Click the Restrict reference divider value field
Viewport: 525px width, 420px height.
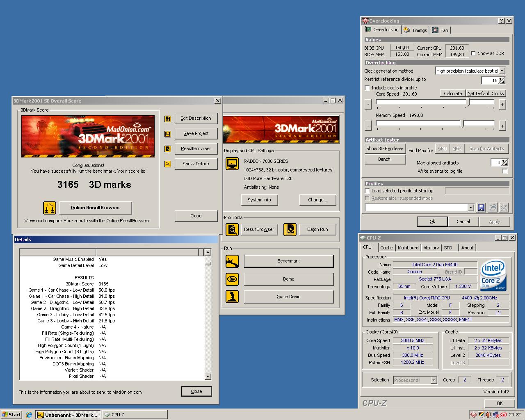(490, 80)
